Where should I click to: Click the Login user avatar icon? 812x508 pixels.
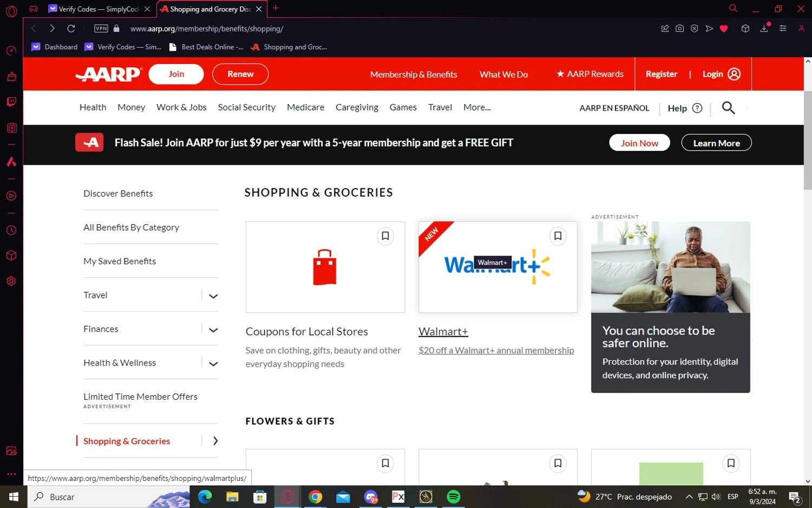pyautogui.click(x=734, y=74)
